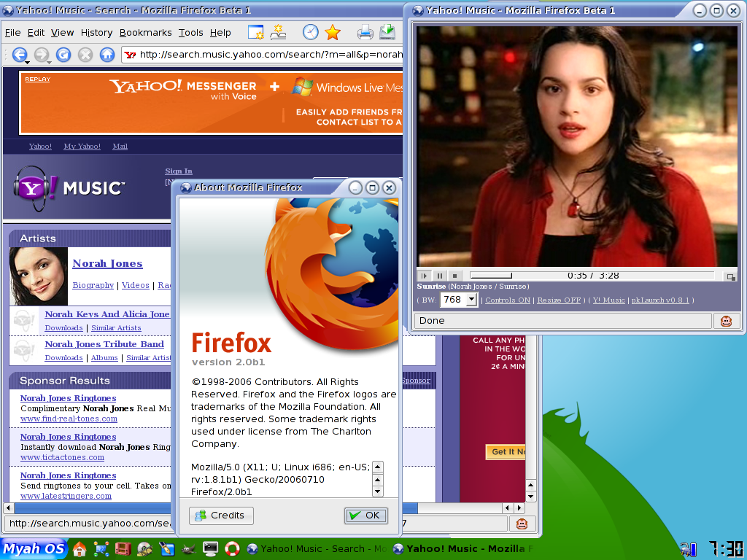Toggle the Controls ON link in the player

click(x=508, y=300)
